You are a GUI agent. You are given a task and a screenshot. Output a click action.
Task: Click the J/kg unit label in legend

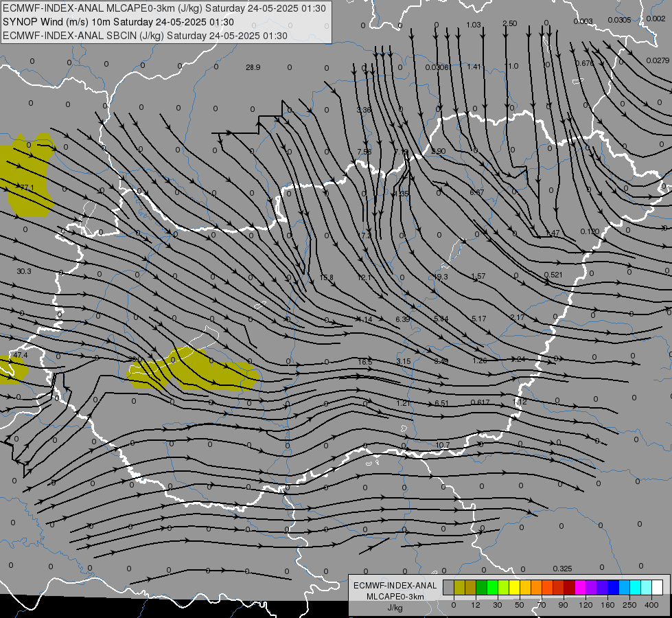395,608
